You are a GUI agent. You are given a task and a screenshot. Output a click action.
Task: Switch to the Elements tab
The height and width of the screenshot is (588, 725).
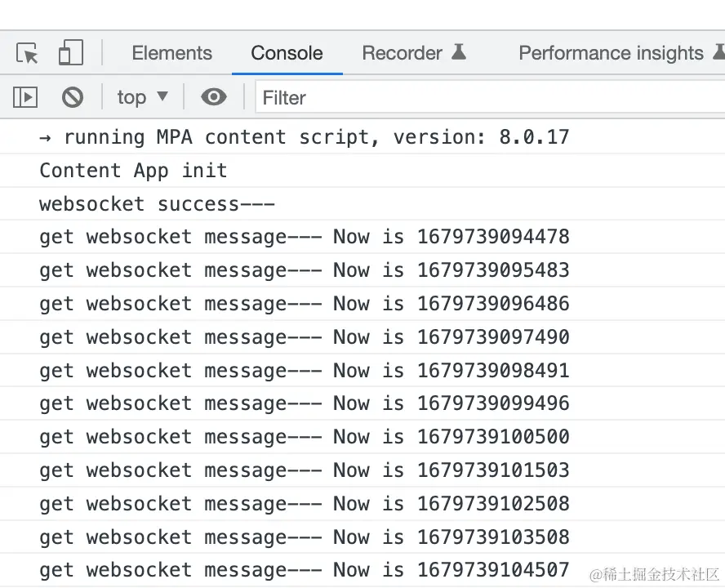pos(171,53)
